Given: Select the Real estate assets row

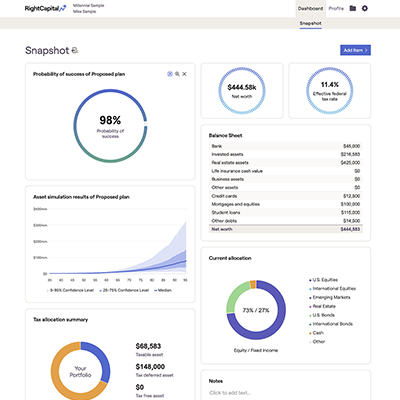Looking at the screenshot, I should coord(286,163).
